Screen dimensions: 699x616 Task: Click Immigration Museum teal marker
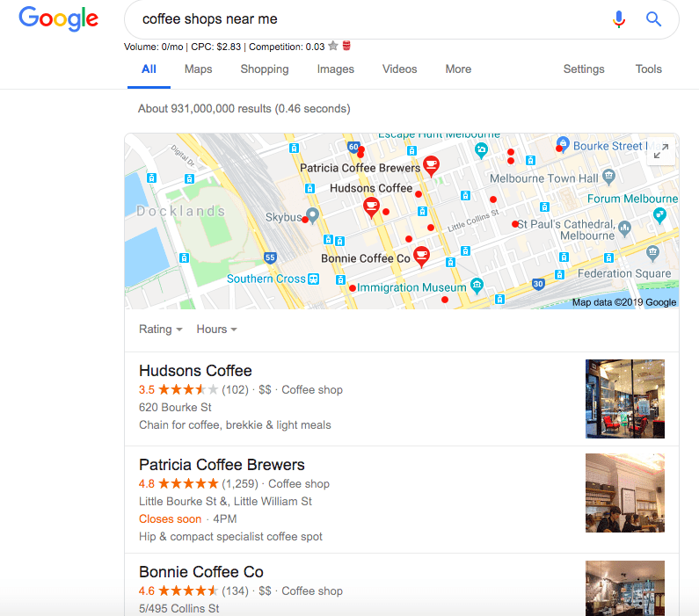tap(477, 285)
